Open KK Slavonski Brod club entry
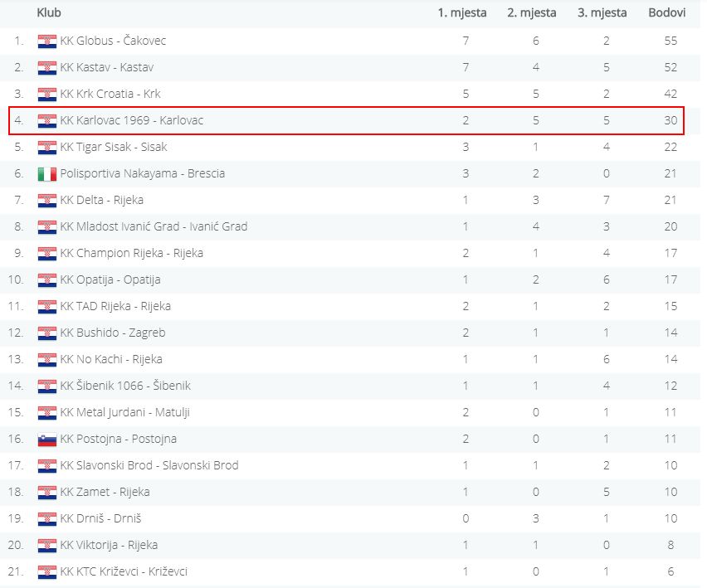The image size is (707, 588). (149, 465)
